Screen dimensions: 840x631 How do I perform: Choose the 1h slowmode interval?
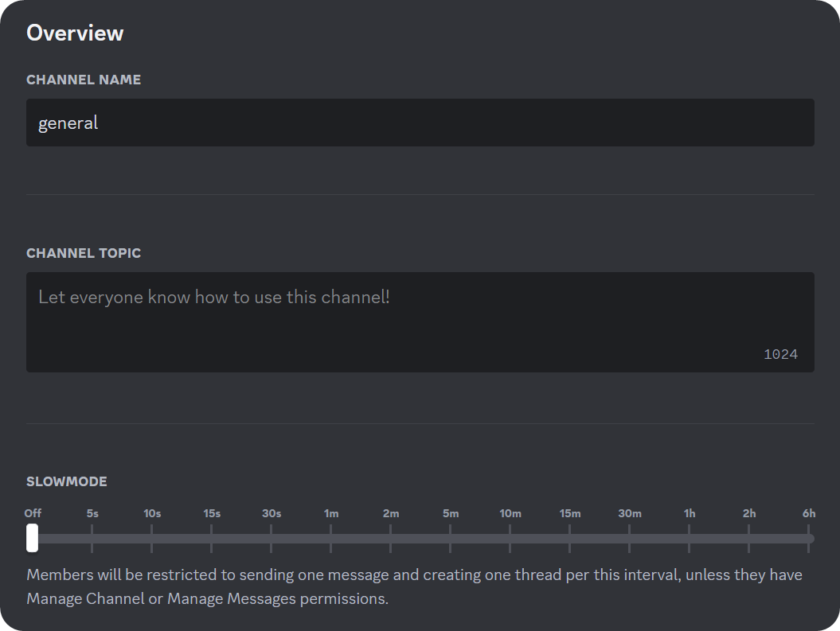pyautogui.click(x=690, y=539)
